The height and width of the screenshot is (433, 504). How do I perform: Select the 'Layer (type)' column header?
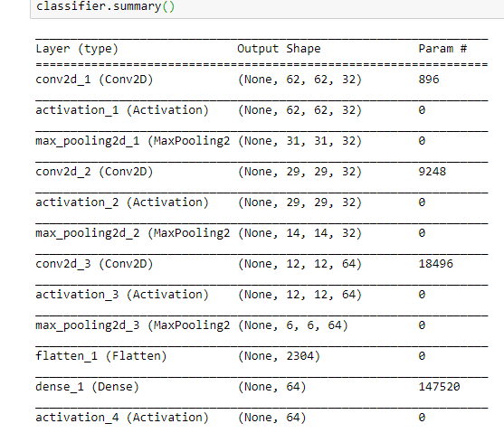tap(77, 49)
